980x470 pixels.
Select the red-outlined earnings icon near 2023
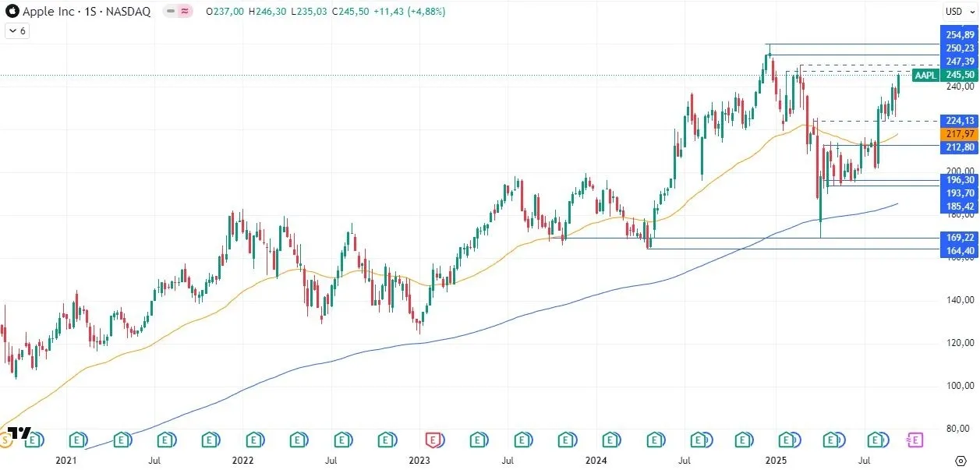click(434, 440)
